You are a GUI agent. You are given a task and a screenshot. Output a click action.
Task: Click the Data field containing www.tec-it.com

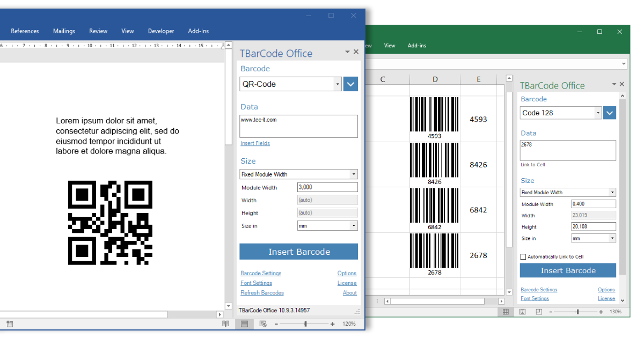click(298, 126)
